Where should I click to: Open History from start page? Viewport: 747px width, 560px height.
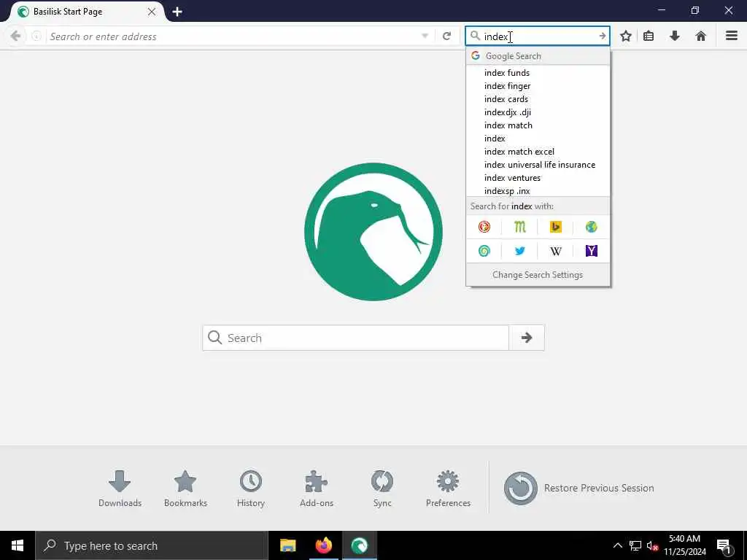(251, 488)
